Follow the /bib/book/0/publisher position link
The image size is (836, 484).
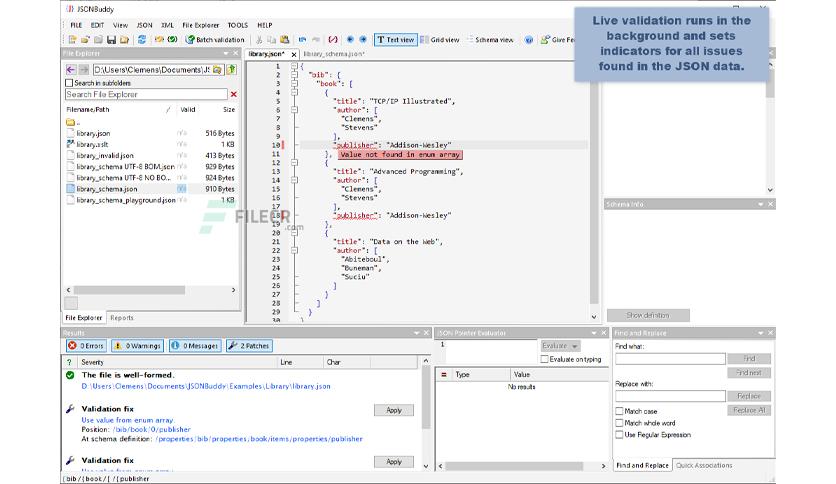point(151,429)
